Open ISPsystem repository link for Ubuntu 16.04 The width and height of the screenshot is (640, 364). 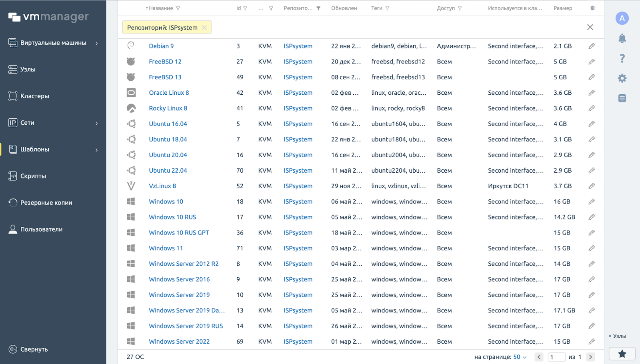point(298,124)
